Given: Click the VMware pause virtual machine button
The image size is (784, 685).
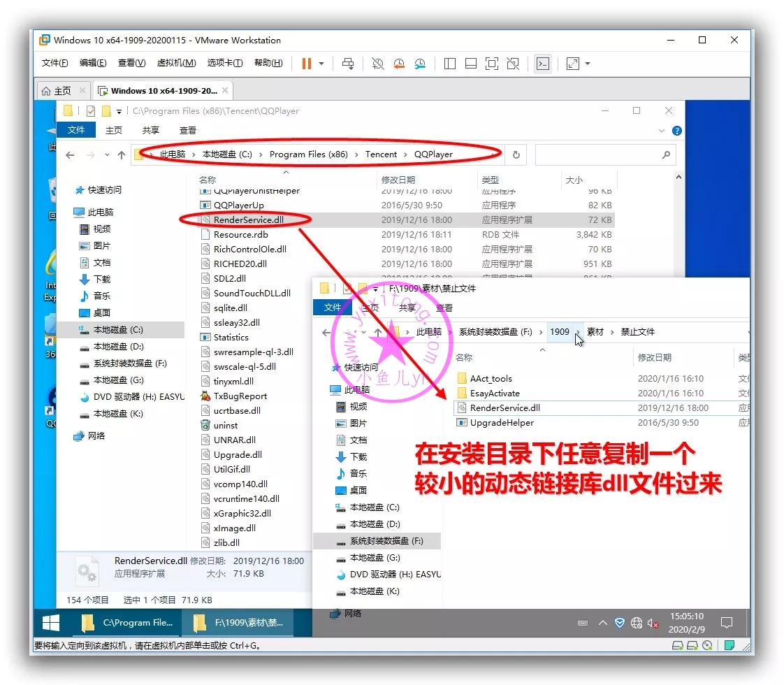Looking at the screenshot, I should [306, 64].
